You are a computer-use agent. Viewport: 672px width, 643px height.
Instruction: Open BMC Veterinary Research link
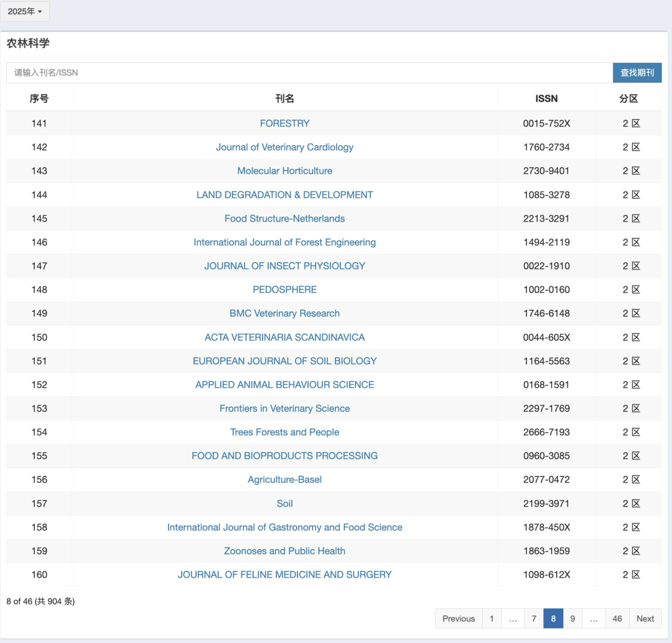point(284,313)
